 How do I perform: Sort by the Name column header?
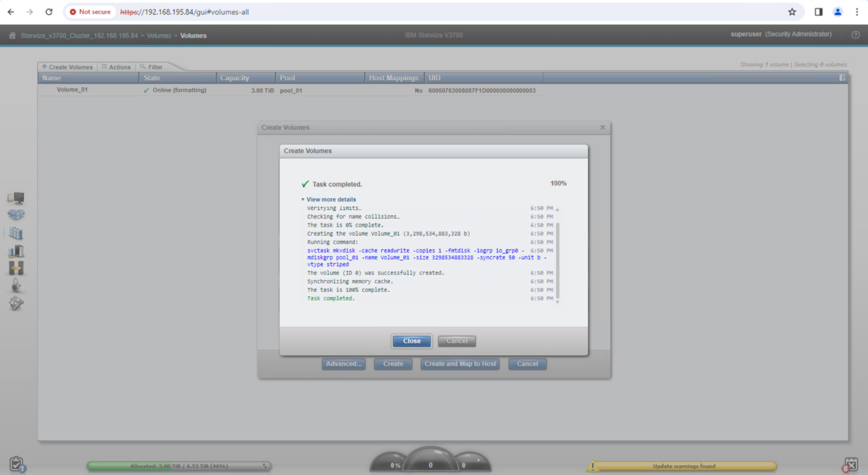(x=89, y=78)
